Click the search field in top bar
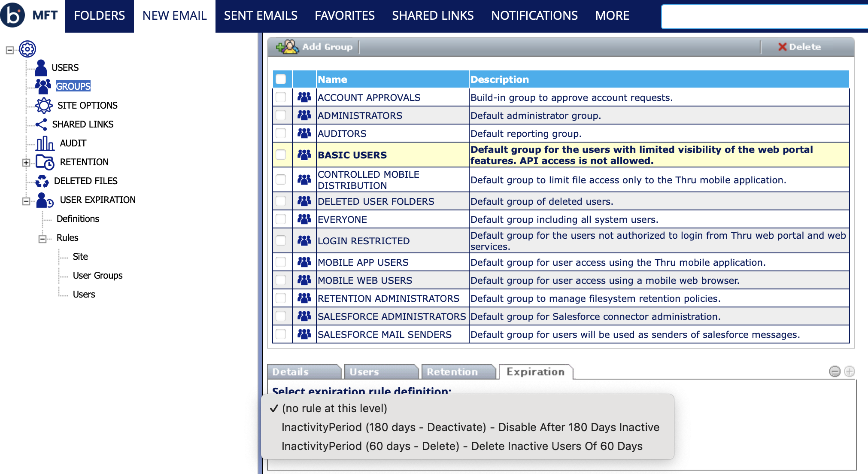The image size is (868, 474). (764, 17)
